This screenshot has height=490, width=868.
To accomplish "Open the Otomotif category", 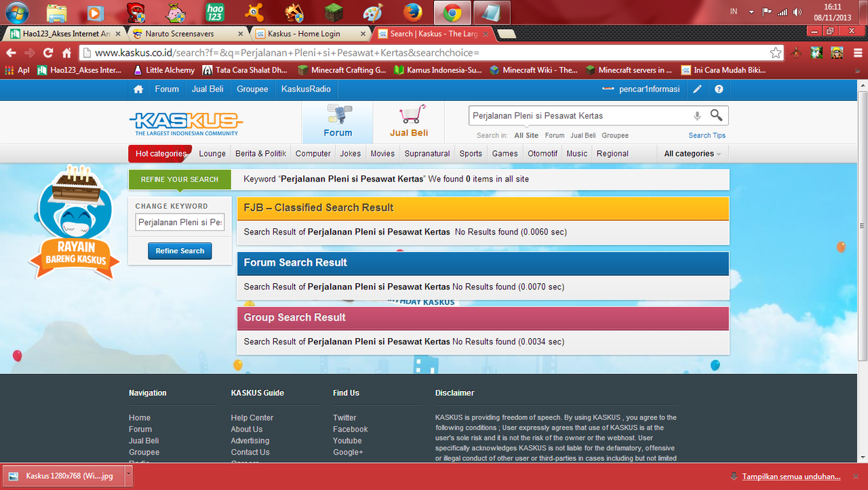I will (542, 154).
